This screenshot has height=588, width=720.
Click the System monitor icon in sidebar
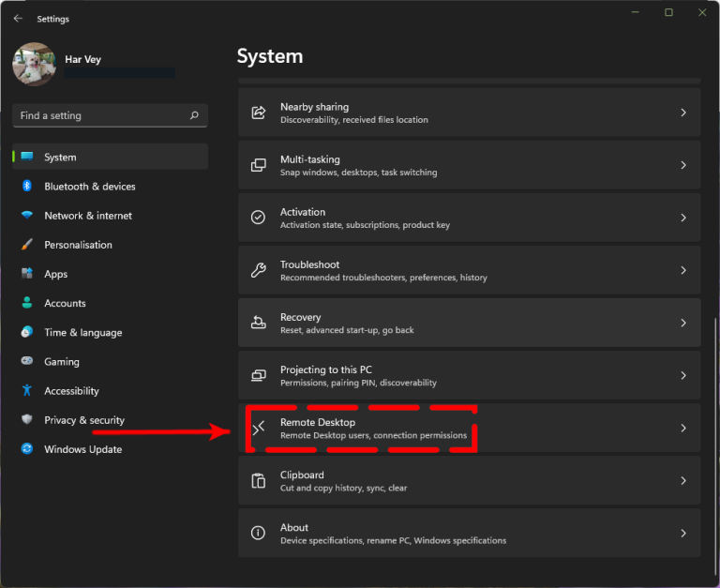27,157
